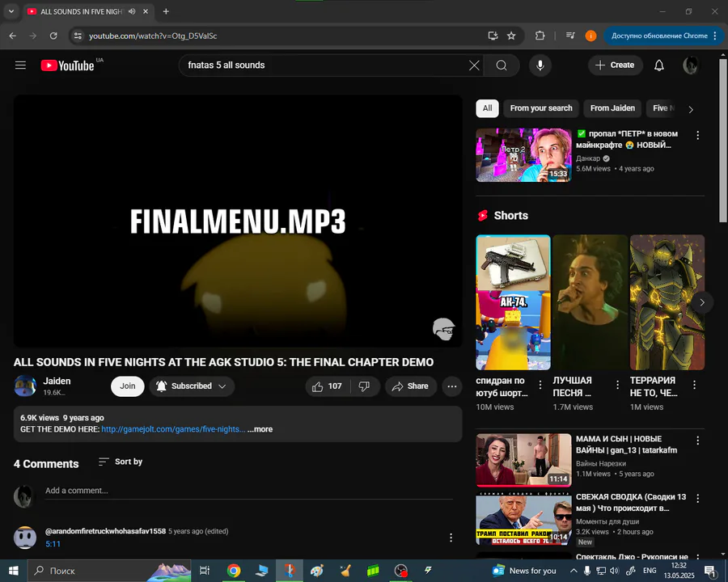Viewport: 728px width, 582px height.
Task: Jump to the 5:11 timestamp link
Action: [53, 544]
